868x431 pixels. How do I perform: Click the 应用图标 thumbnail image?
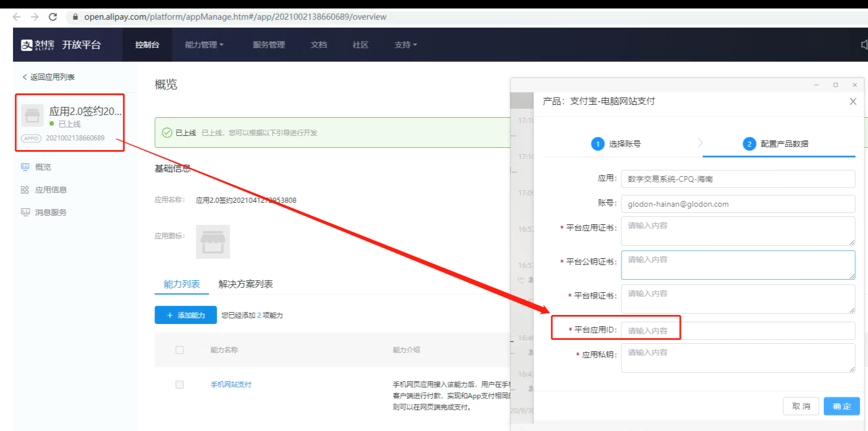pyautogui.click(x=213, y=242)
